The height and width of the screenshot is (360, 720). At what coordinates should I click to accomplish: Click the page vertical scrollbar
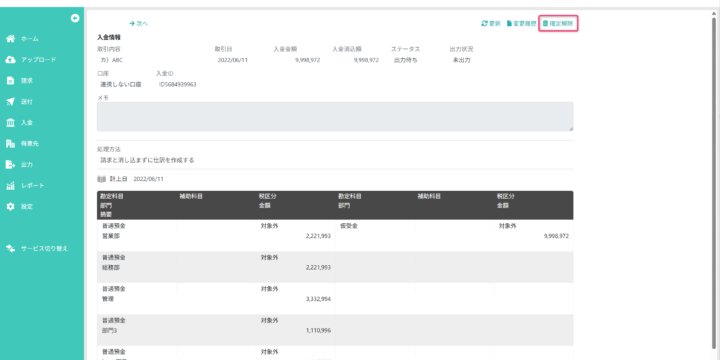(x=714, y=184)
